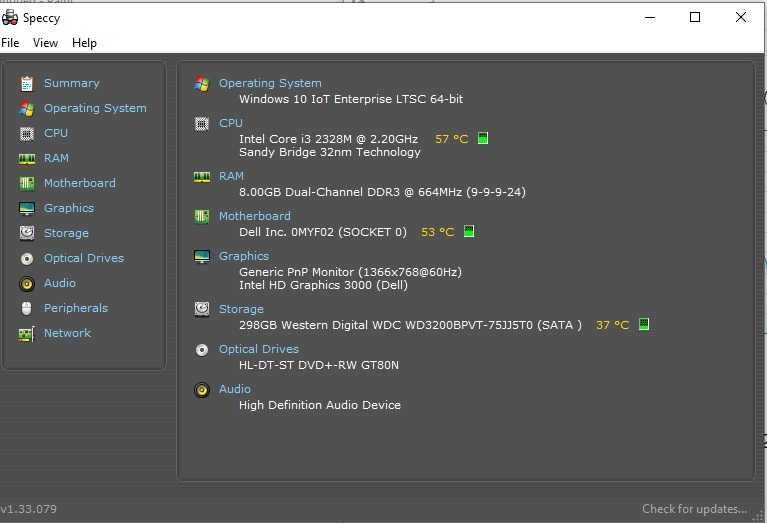Click the 57 °C CPU temperature value
Viewport: 767px width, 523px height.
(451, 139)
